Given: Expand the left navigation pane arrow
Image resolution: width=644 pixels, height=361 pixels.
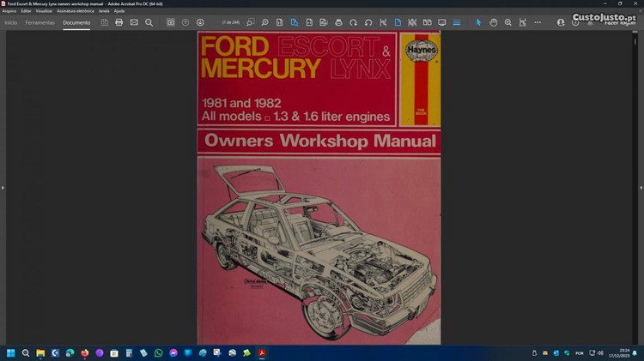Looking at the screenshot, I should (x=3, y=187).
